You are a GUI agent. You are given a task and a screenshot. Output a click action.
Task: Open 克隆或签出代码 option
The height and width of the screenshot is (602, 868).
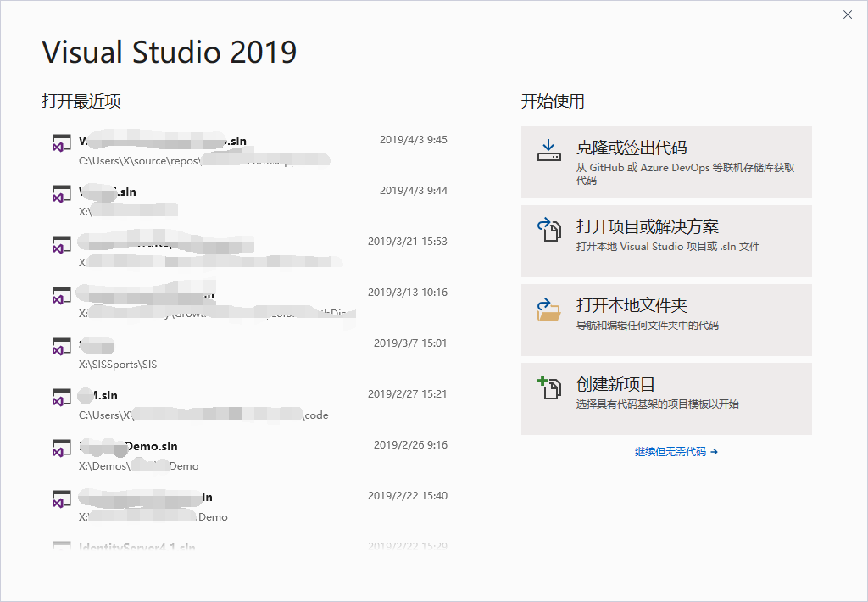(666, 162)
